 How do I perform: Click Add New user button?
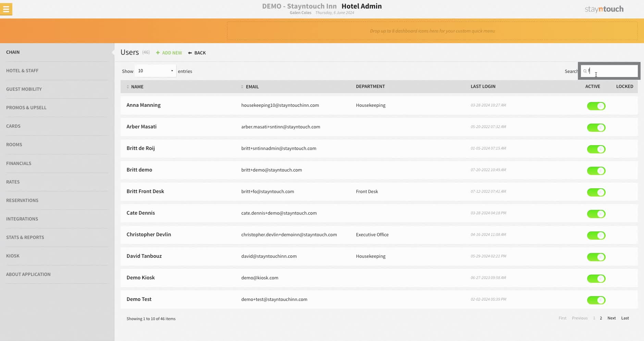coord(169,53)
